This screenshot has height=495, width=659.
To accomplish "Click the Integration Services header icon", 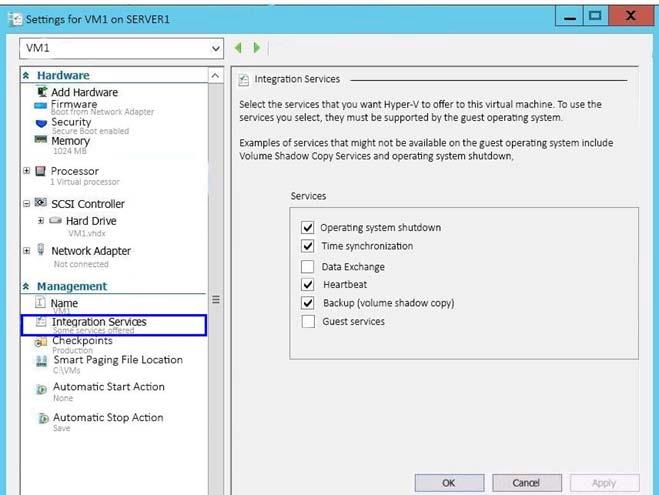I will [243, 79].
